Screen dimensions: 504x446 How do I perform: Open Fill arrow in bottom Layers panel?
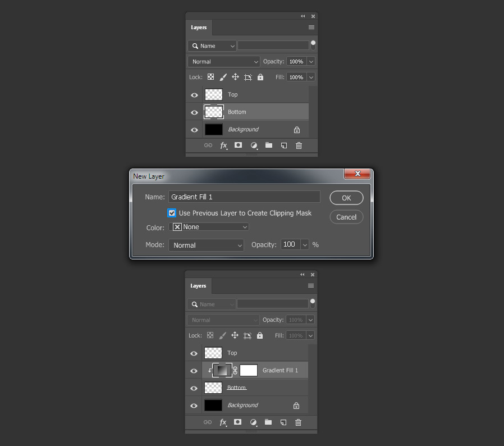pyautogui.click(x=310, y=336)
